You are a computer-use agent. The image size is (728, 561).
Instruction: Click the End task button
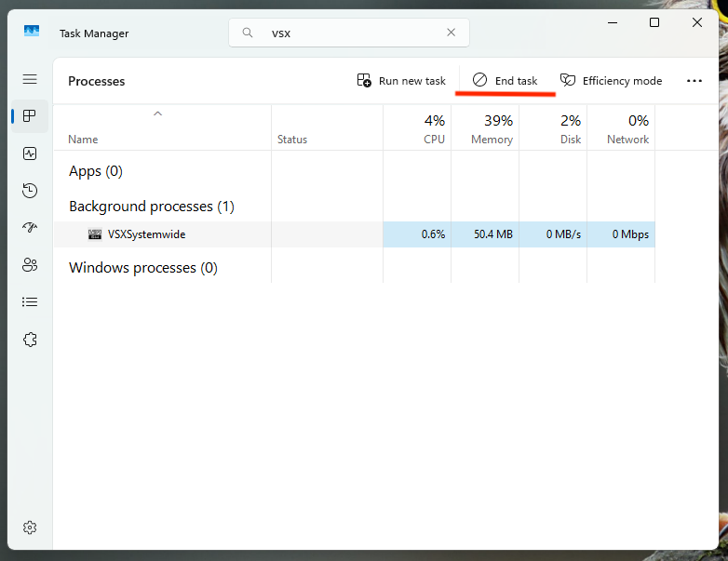click(x=506, y=81)
